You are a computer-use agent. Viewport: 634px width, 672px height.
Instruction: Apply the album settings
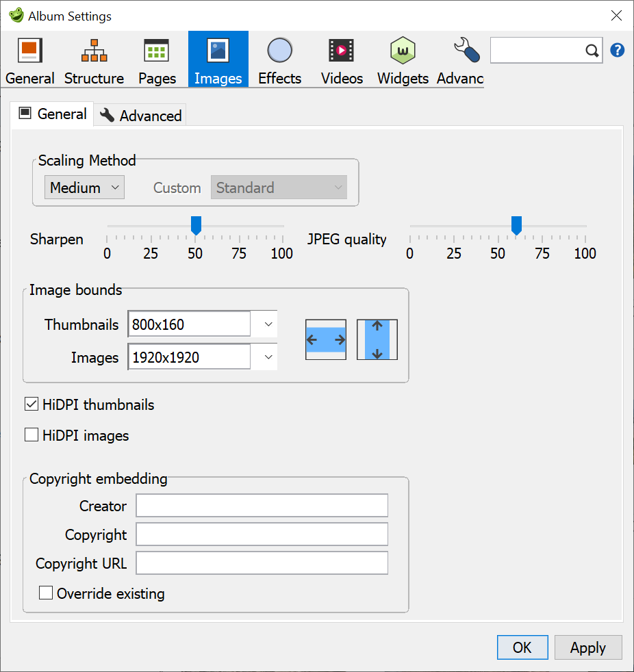pyautogui.click(x=587, y=647)
